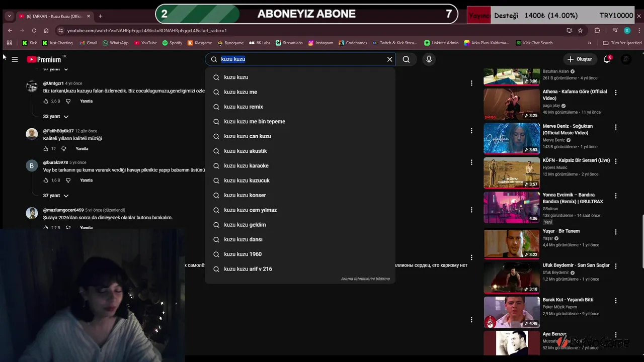Image resolution: width=644 pixels, height=362 pixels.
Task: Select suggestion kuzu kuzu remix
Action: click(300, 107)
